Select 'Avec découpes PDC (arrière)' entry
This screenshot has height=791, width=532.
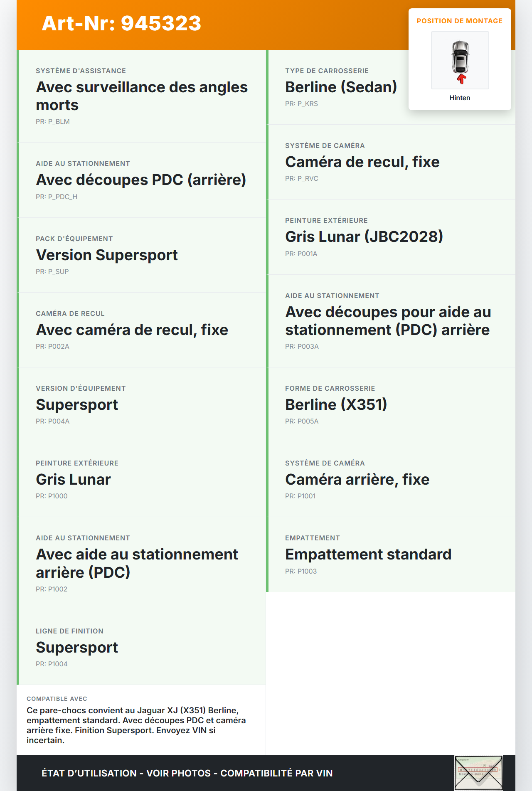coord(141,180)
